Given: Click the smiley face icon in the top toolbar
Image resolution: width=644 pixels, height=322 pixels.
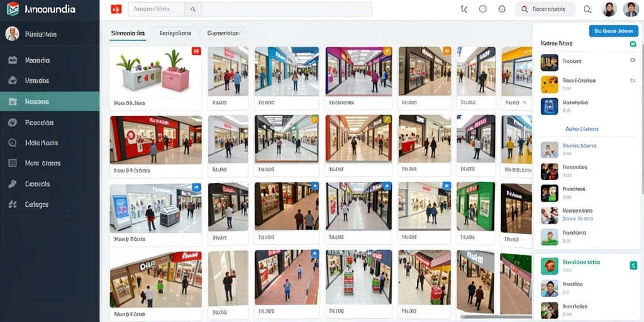Looking at the screenshot, I should 501,9.
